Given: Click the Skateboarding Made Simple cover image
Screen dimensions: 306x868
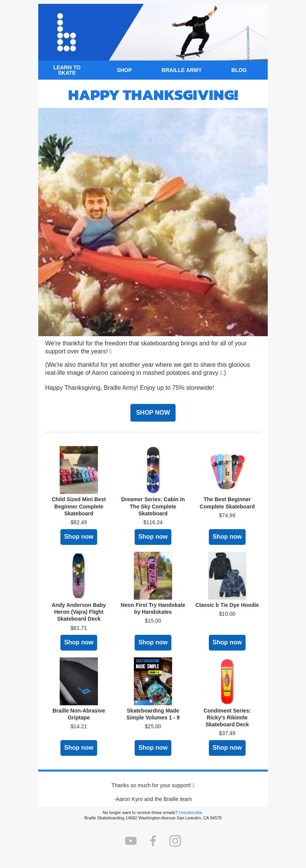Looking at the screenshot, I should (x=153, y=681).
